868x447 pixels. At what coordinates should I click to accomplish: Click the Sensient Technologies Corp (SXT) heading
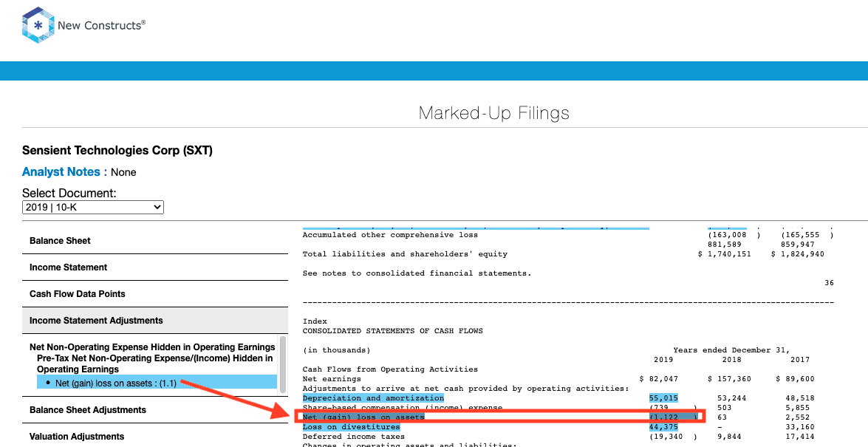coord(117,150)
